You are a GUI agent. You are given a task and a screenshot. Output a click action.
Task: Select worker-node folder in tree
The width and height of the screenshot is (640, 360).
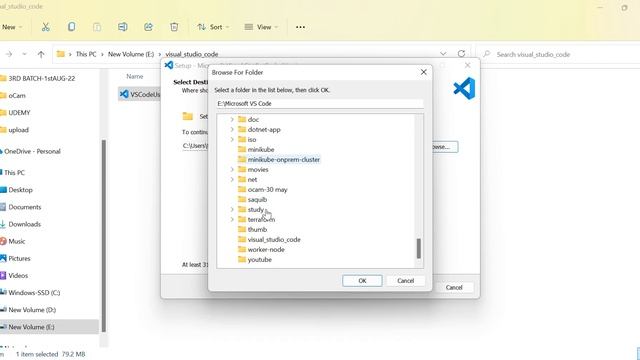point(266,249)
